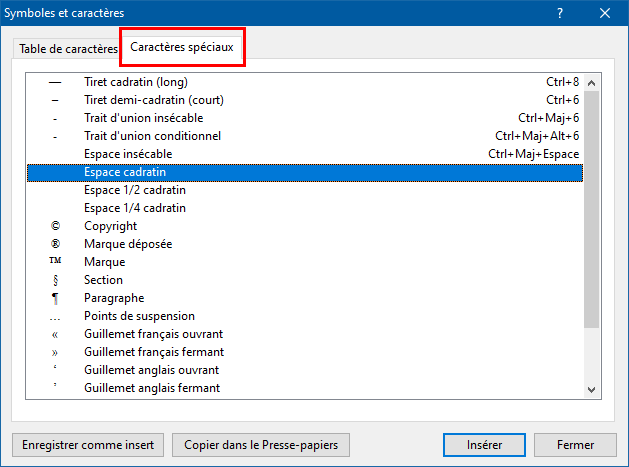
Task: Click Enregistrer comme insert button
Action: coord(87,444)
